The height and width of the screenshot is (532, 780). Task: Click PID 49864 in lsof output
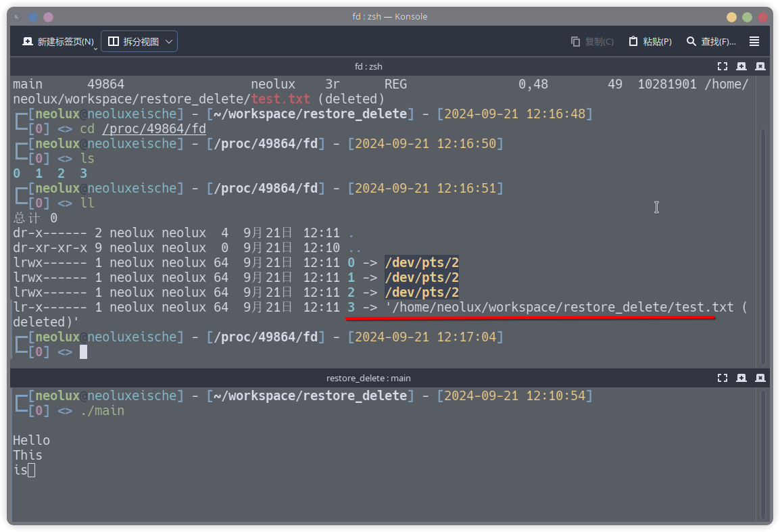click(x=106, y=84)
